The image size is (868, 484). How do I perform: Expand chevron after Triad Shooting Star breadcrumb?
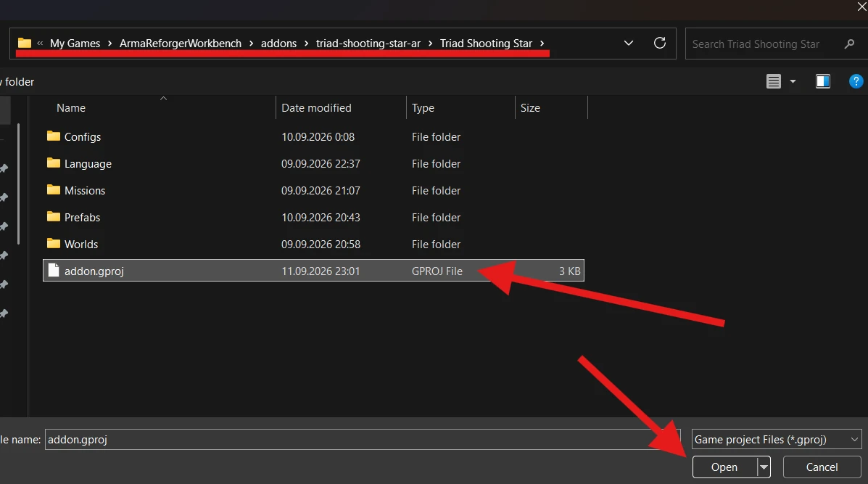[x=542, y=44]
